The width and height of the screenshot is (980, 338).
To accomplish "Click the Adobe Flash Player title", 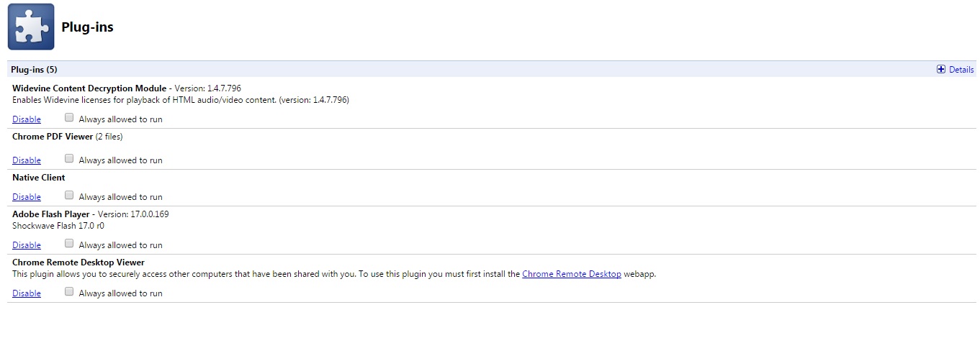I will coord(51,214).
